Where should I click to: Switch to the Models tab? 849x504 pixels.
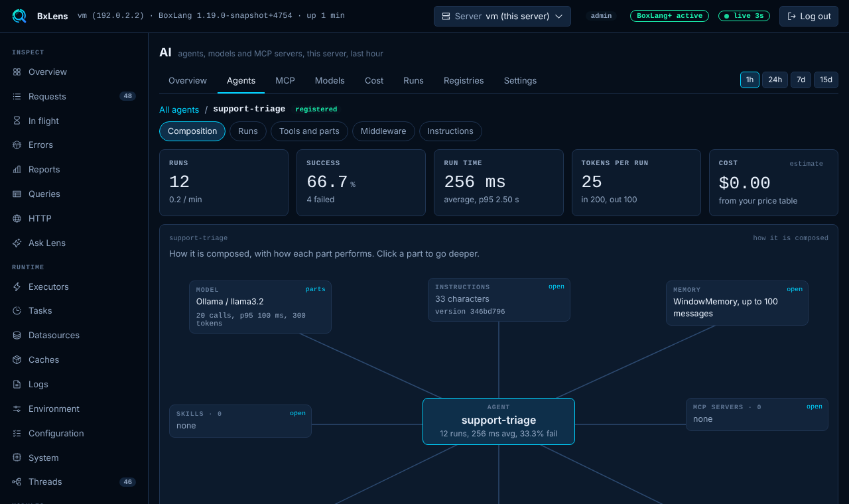click(x=330, y=80)
